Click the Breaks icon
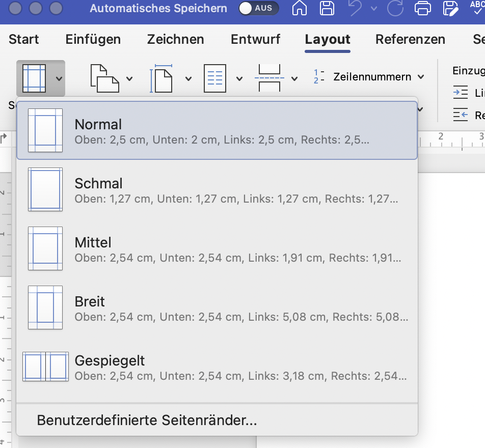 tap(270, 78)
